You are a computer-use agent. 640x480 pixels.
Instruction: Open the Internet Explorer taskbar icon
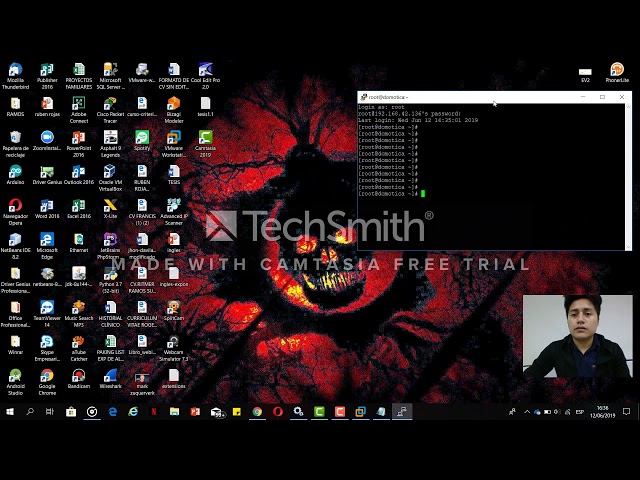[133, 411]
